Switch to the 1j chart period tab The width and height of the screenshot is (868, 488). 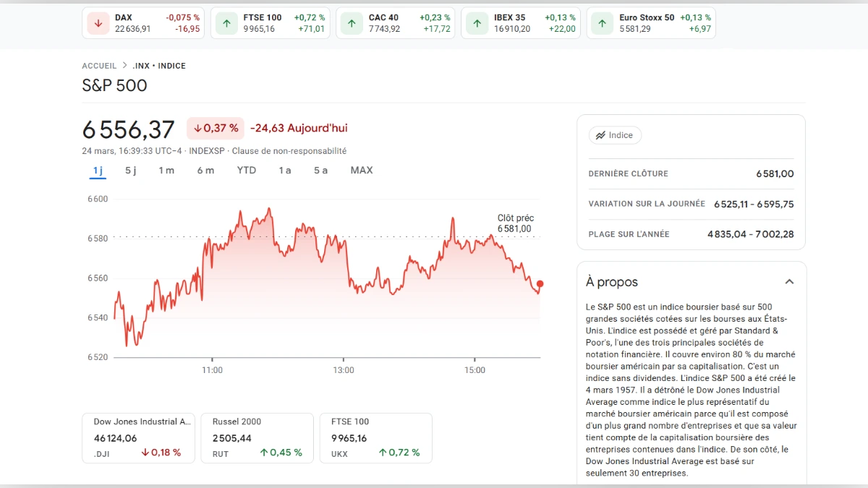pyautogui.click(x=97, y=170)
